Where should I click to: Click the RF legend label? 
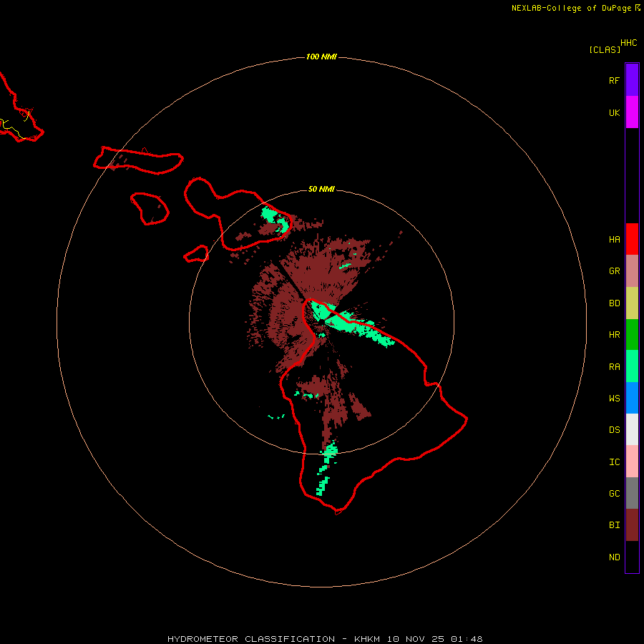click(614, 81)
